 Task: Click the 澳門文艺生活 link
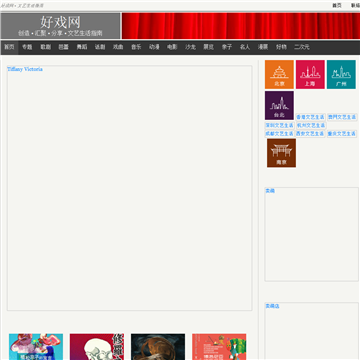coord(342,117)
